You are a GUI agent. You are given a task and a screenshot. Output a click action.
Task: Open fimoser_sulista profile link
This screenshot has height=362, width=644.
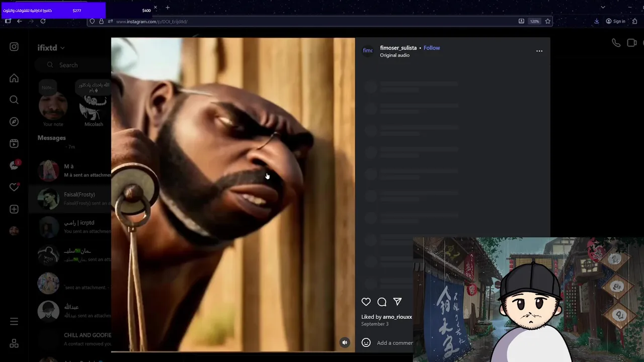(398, 48)
